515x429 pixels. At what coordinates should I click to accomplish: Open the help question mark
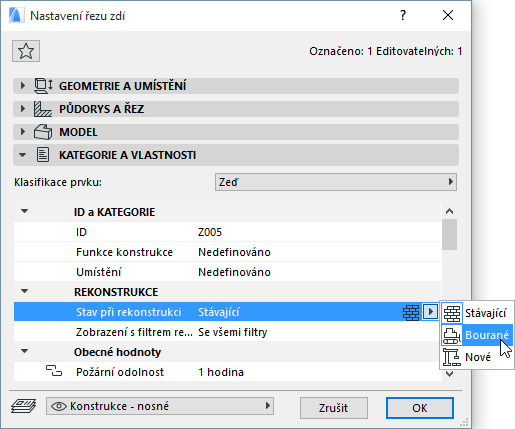point(403,15)
